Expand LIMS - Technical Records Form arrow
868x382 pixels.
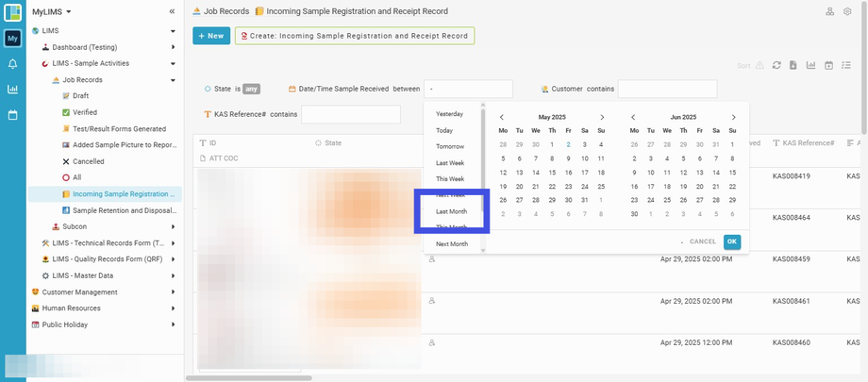pos(173,243)
